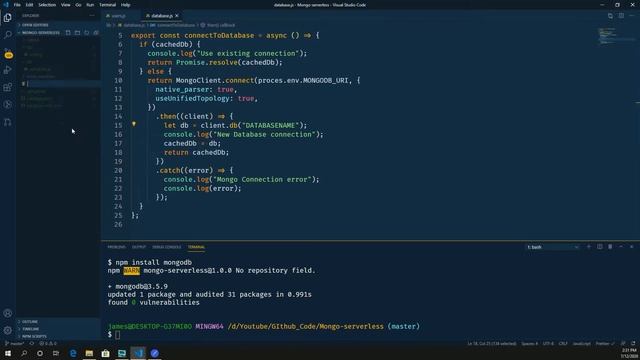The height and width of the screenshot is (360, 640).
Task: Split the editor to the right
Action: [x=621, y=16]
